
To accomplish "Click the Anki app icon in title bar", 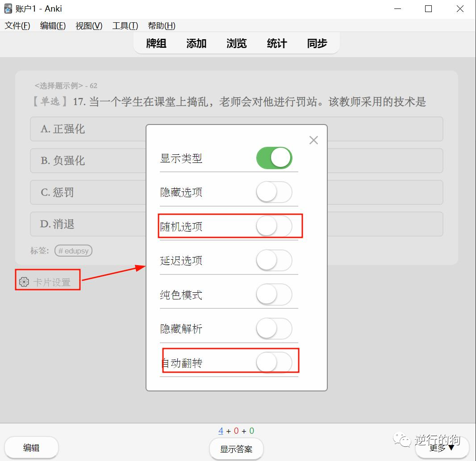I will coord(8,8).
